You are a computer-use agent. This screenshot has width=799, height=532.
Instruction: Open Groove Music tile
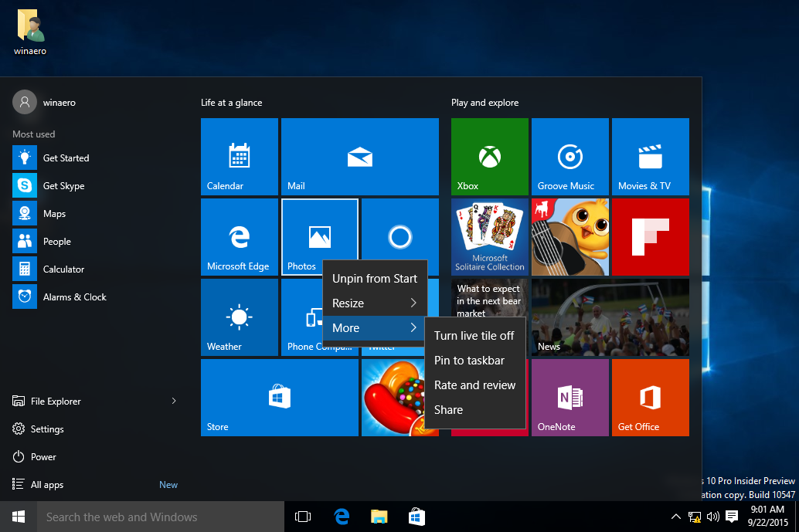[x=569, y=156]
